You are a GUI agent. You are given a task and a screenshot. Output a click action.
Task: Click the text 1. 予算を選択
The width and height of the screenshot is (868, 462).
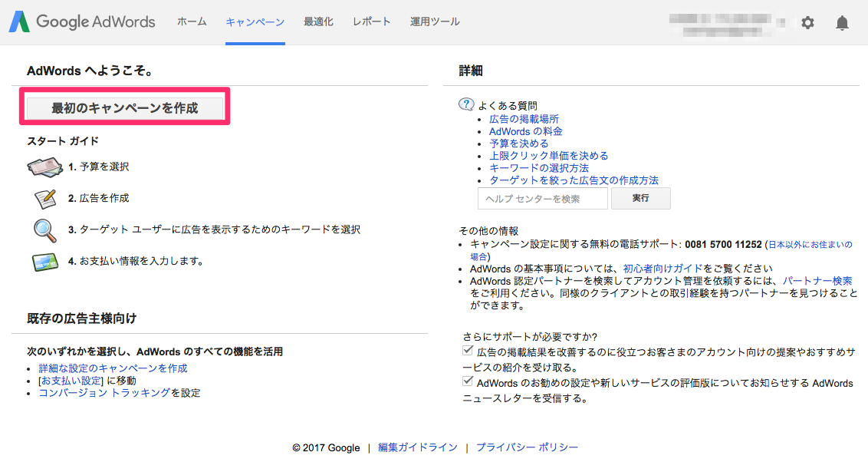click(x=99, y=167)
